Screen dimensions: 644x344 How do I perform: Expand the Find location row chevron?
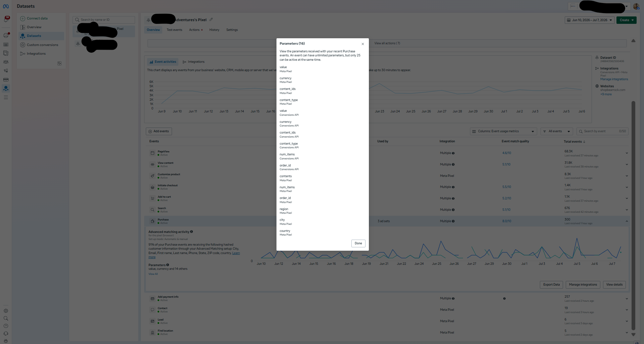click(627, 333)
